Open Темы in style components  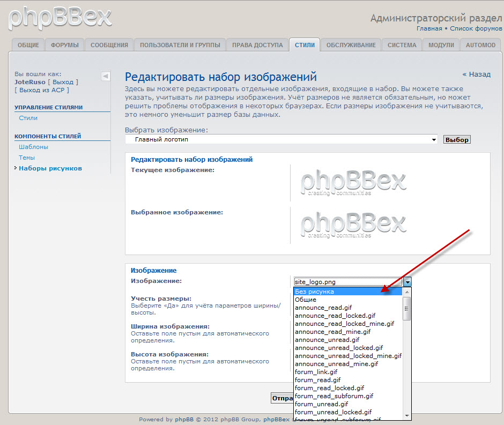[27, 158]
